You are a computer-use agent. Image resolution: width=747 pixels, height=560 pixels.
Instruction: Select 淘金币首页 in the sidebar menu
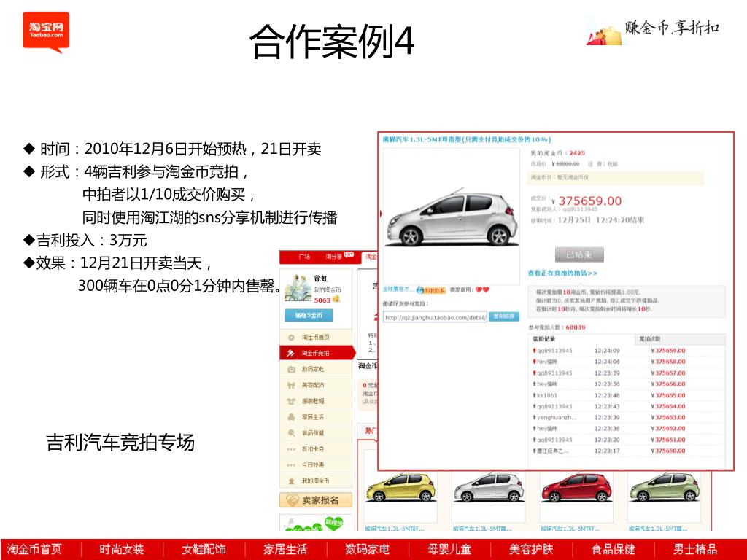[x=317, y=337]
